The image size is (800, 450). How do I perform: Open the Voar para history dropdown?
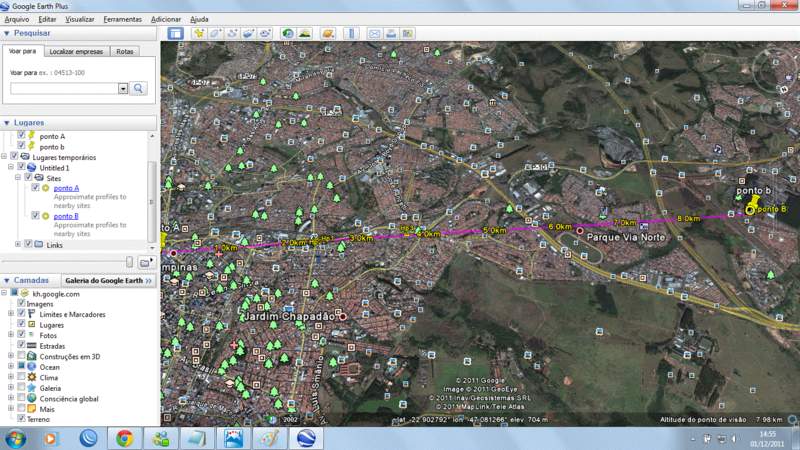coord(123,89)
